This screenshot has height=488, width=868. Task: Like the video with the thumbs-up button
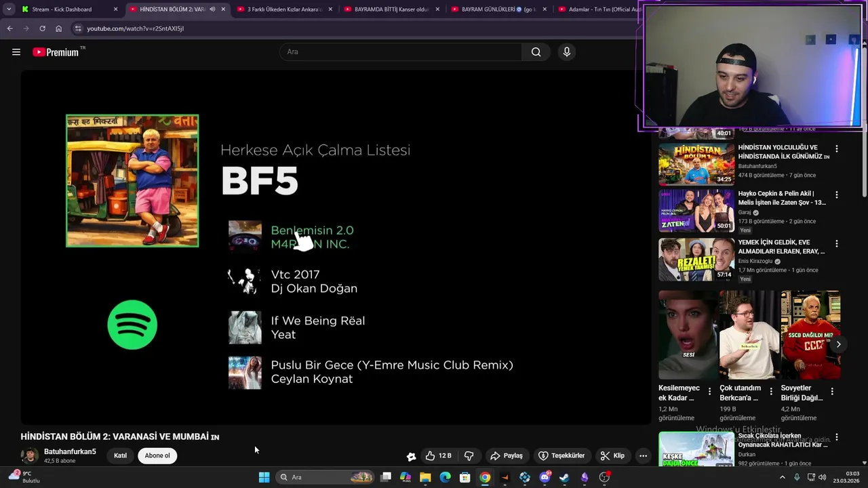[x=438, y=455]
